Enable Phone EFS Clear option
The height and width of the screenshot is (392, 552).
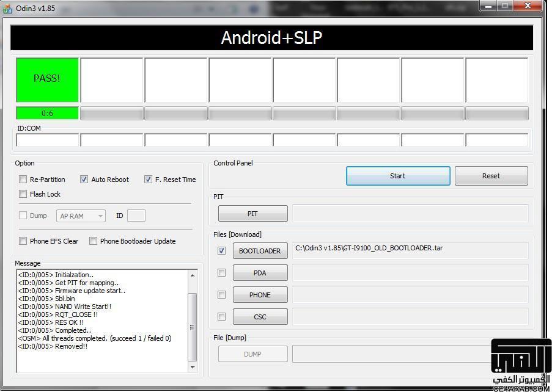[x=23, y=241]
